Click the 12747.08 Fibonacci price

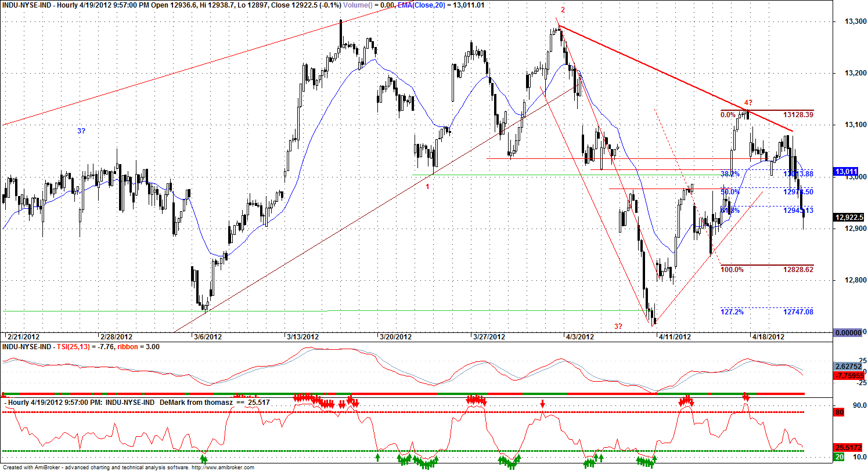[798, 312]
